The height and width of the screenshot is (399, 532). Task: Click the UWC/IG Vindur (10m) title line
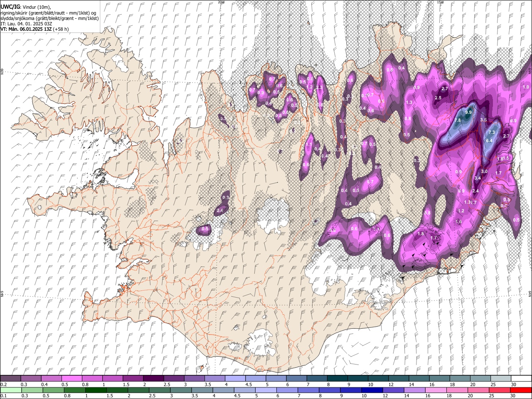coord(26,7)
